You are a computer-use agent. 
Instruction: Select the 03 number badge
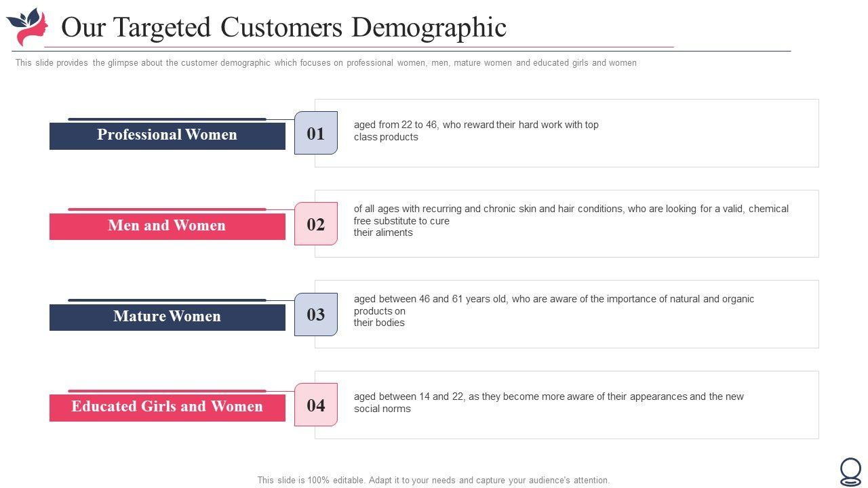tap(316, 314)
